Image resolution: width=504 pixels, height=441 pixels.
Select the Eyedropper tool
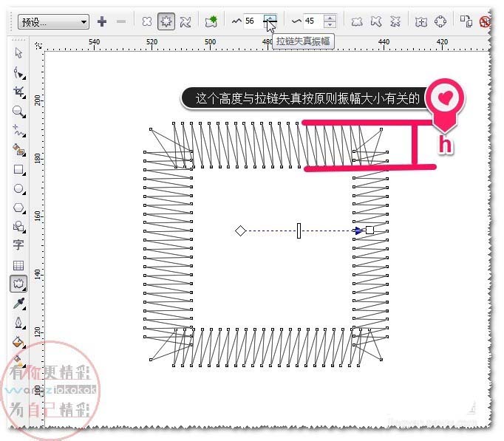[18, 304]
